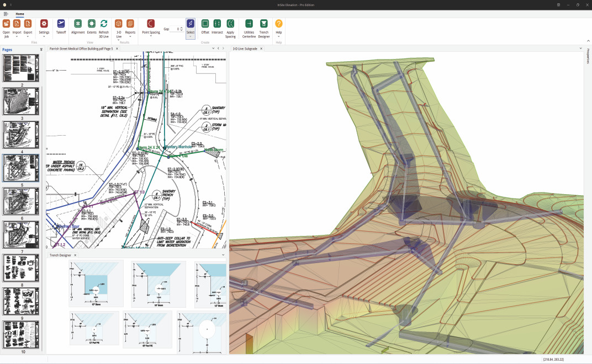
Task: Activate the Alignment tool
Action: coord(77,24)
